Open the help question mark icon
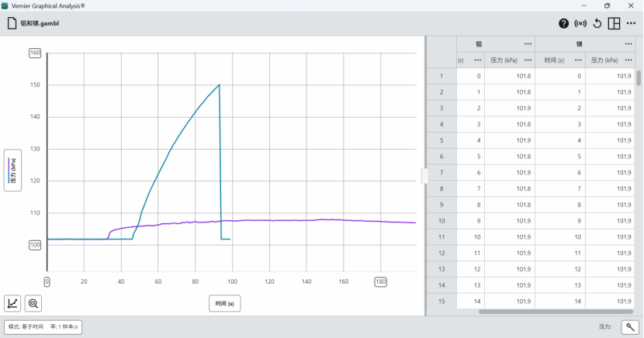 point(563,24)
